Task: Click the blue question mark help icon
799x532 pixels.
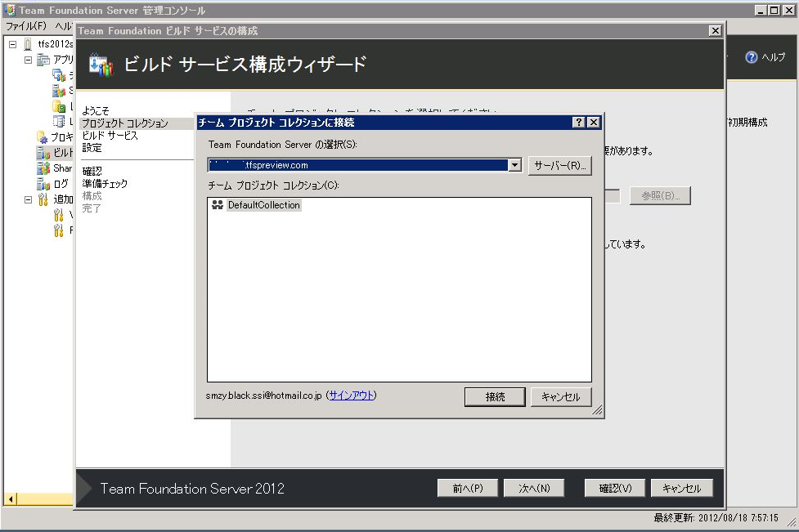Action: click(x=751, y=57)
